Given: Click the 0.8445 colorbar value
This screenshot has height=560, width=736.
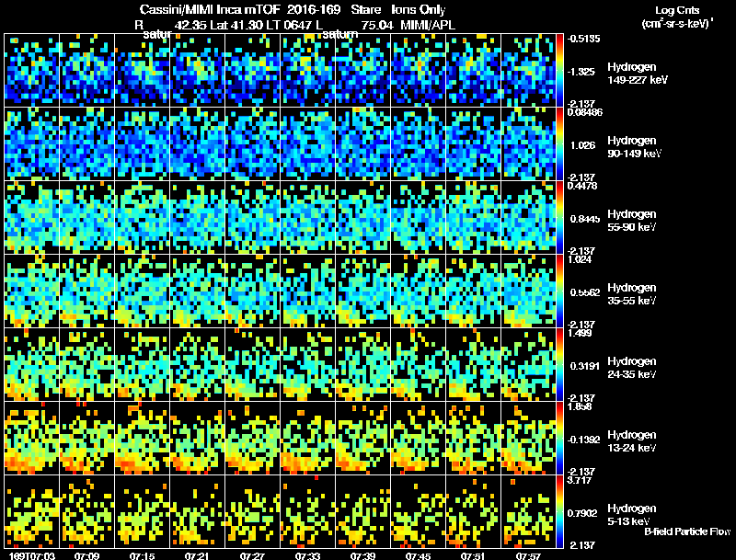Looking at the screenshot, I should 585,219.
